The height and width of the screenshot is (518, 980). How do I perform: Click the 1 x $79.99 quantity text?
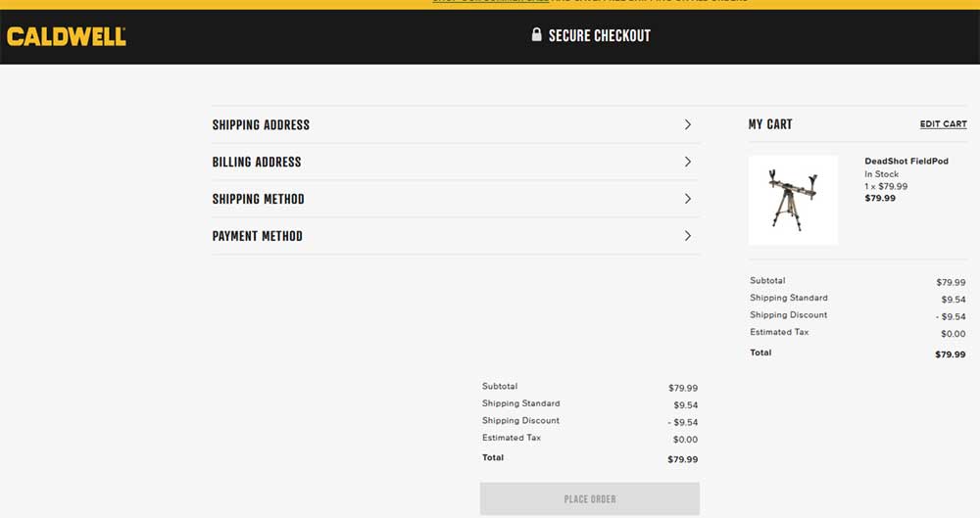pos(886,186)
